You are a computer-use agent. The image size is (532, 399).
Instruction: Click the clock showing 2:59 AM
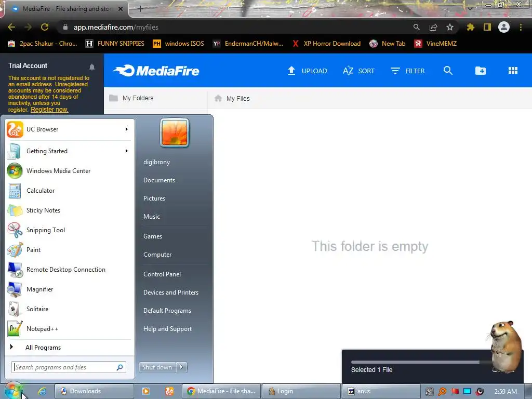click(506, 391)
